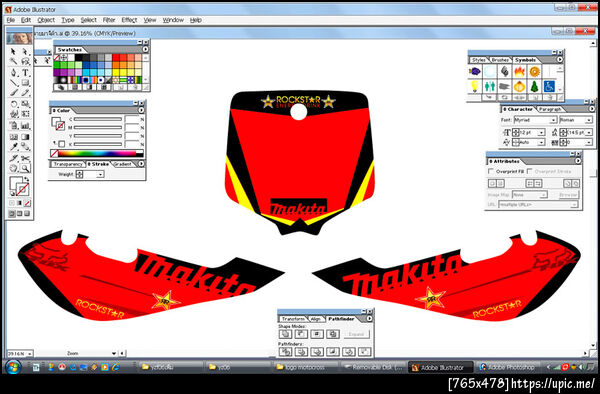Apply the Add to shape area mode

285,334
